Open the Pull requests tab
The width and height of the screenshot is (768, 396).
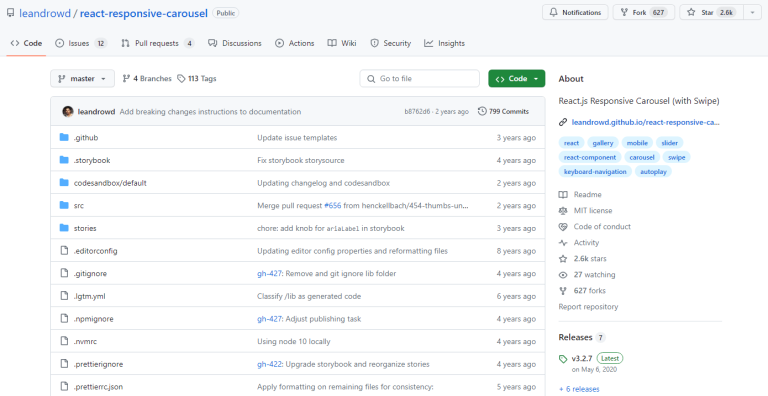[158, 43]
